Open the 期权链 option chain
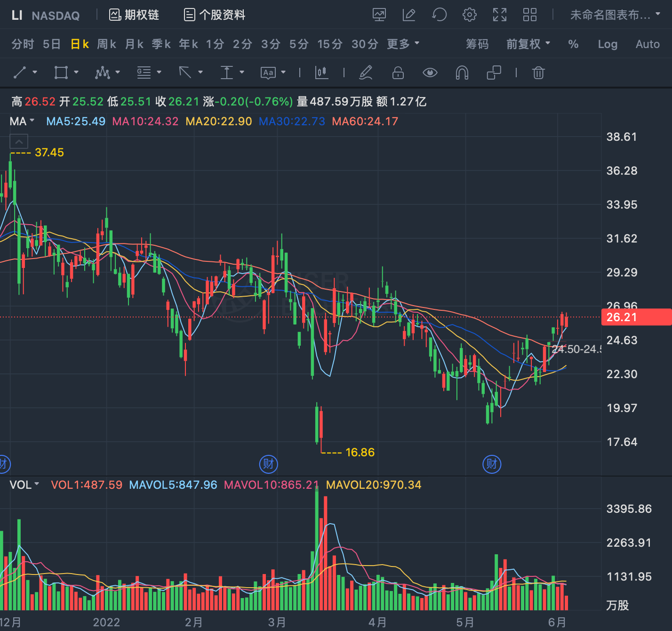 coord(134,15)
